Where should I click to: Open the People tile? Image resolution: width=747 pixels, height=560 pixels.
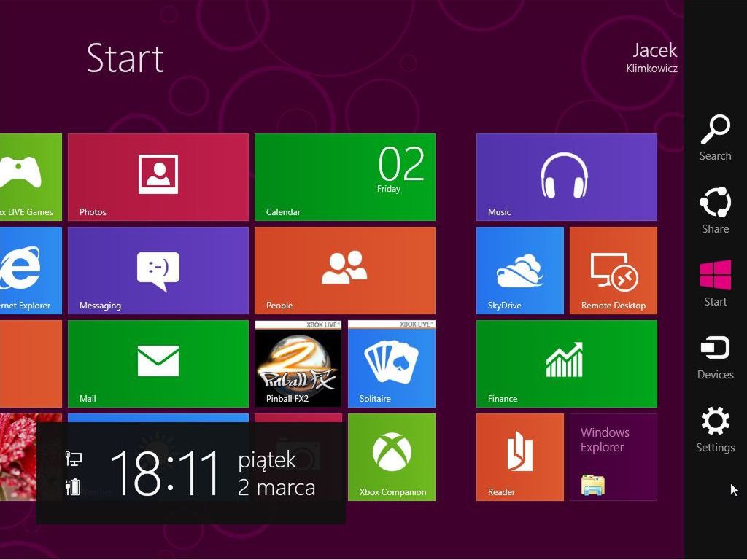click(x=345, y=271)
